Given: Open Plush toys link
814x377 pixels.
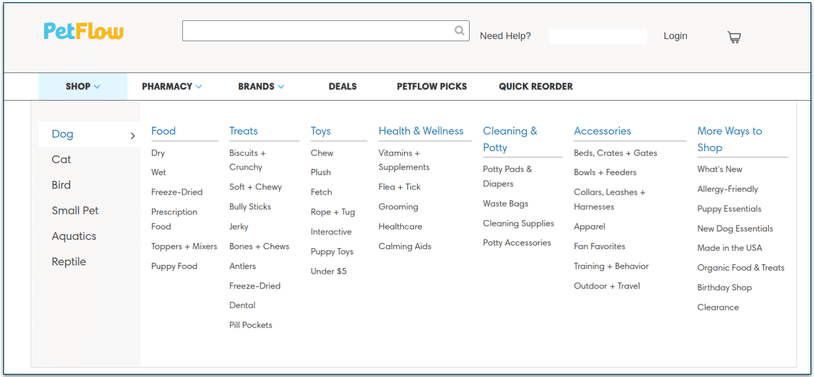Looking at the screenshot, I should pyautogui.click(x=321, y=172).
